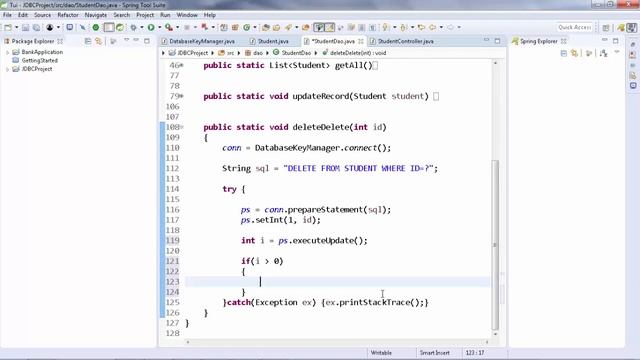Click the Save All toolbar icon

click(x=36, y=27)
